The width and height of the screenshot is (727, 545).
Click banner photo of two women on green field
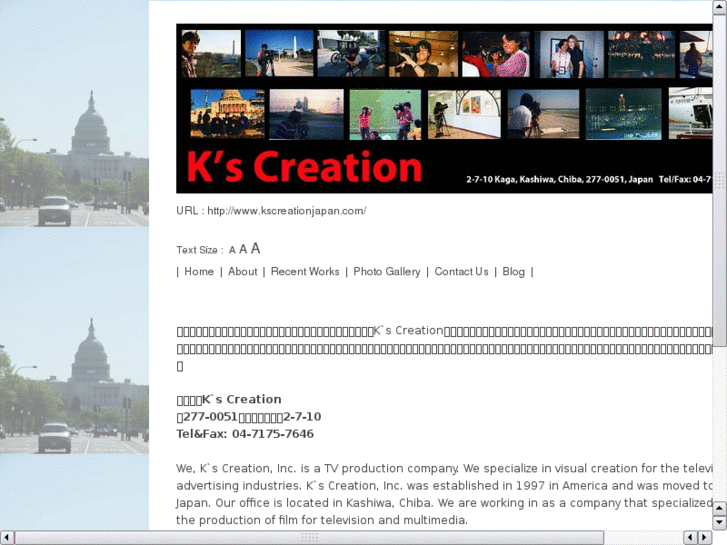[385, 115]
